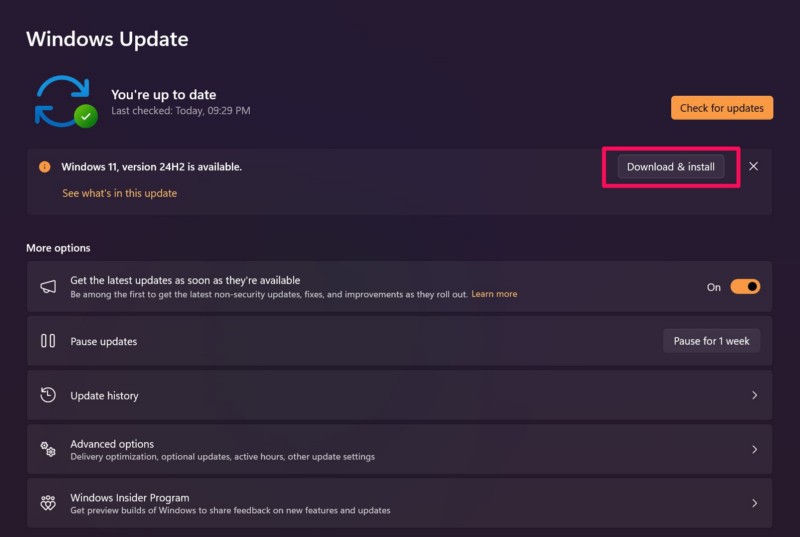Viewport: 800px width, 537px height.
Task: Click the megaphone icon for latest updates
Action: click(48, 287)
